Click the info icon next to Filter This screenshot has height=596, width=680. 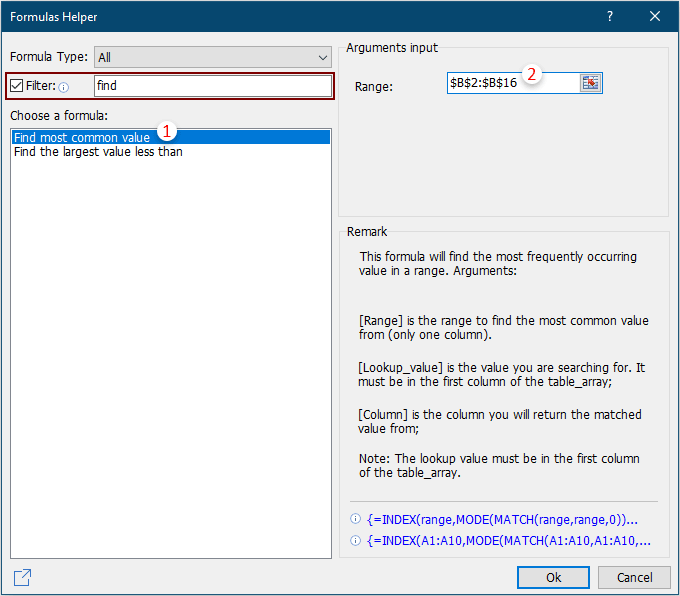(x=64, y=87)
